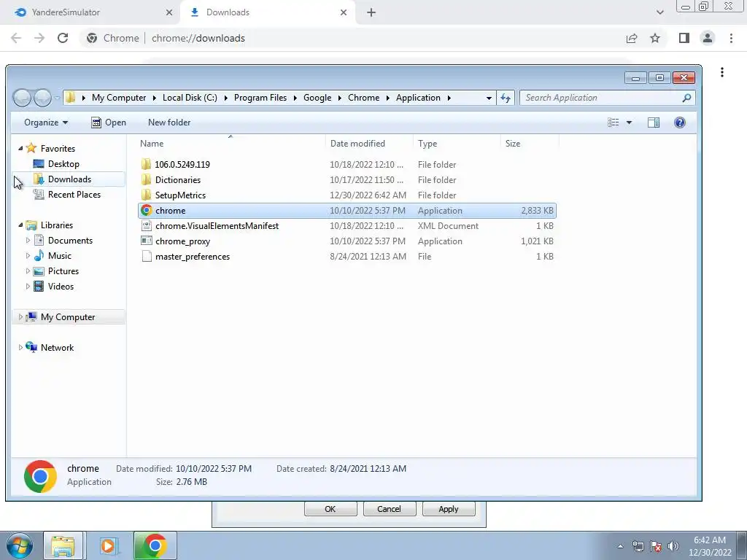Viewport: 747px width, 560px height.
Task: Show hidden tray icons arrow
Action: pyautogui.click(x=620, y=546)
